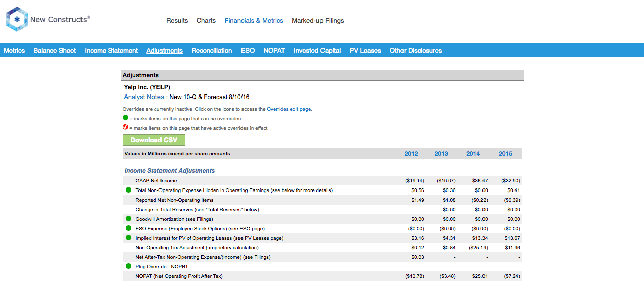Screen dimensions: 644x286
Task: Open the Reconciliation tab
Action: click(x=212, y=50)
